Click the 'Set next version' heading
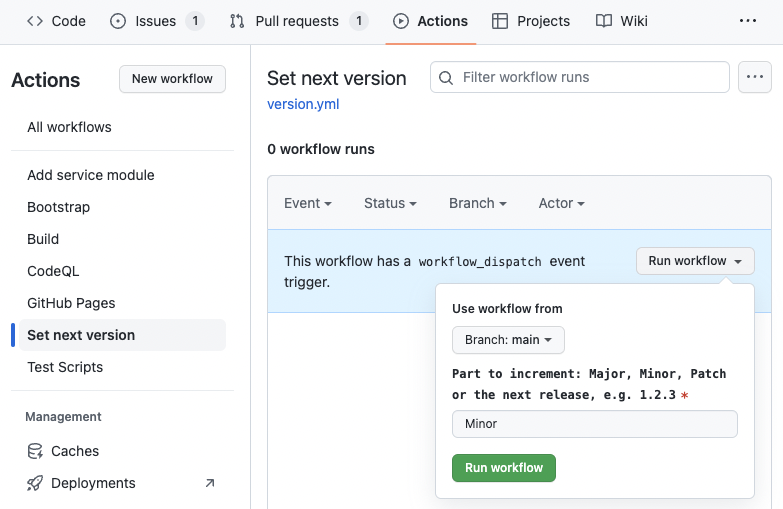This screenshot has width=783, height=509. pos(337,78)
